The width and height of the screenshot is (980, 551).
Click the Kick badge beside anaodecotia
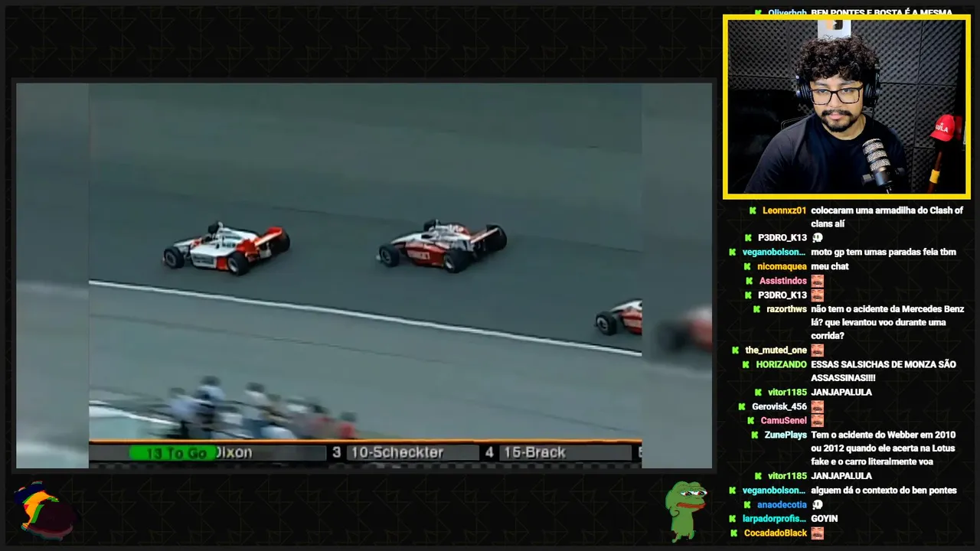pos(748,505)
